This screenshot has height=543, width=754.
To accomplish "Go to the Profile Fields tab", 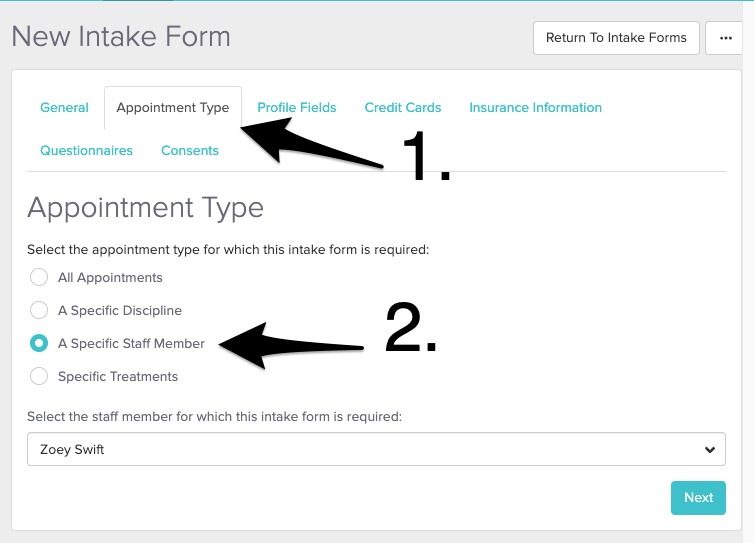I will [x=297, y=107].
